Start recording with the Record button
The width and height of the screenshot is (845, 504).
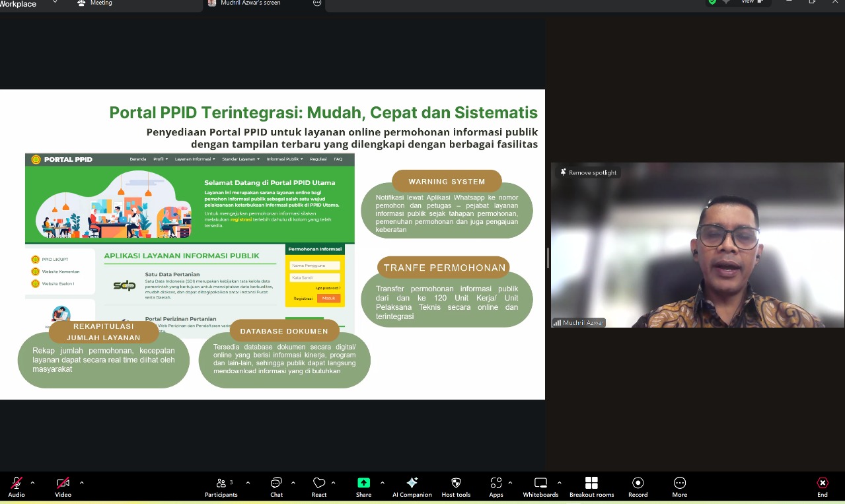(x=638, y=484)
